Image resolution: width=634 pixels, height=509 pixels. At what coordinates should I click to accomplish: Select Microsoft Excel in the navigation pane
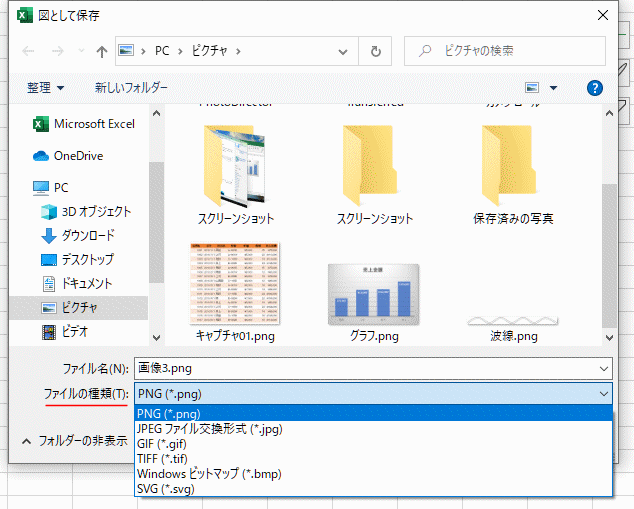tap(84, 124)
